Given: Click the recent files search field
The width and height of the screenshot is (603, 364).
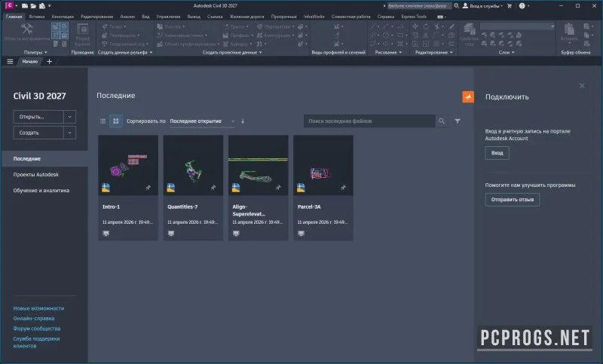Looking at the screenshot, I should [x=369, y=121].
